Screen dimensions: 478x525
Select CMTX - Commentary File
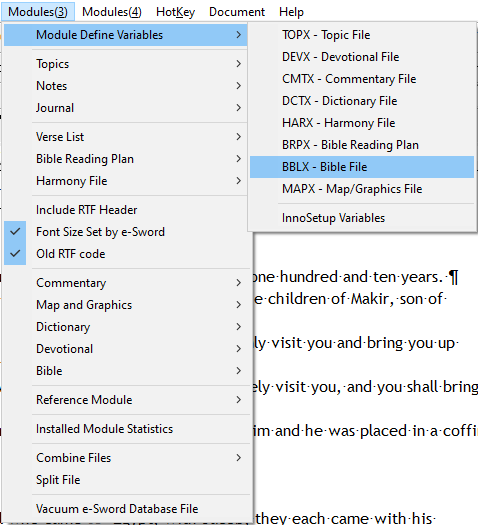(362, 79)
